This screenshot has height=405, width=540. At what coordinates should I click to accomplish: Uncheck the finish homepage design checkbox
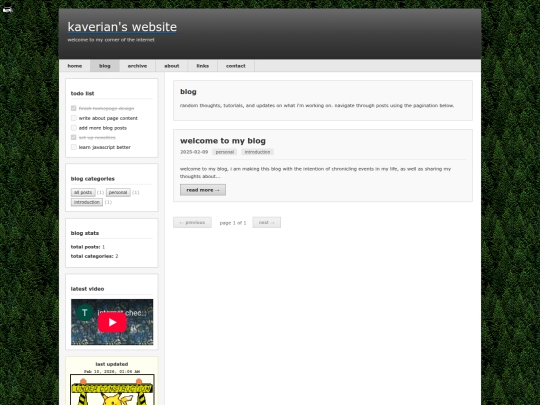pyautogui.click(x=73, y=108)
